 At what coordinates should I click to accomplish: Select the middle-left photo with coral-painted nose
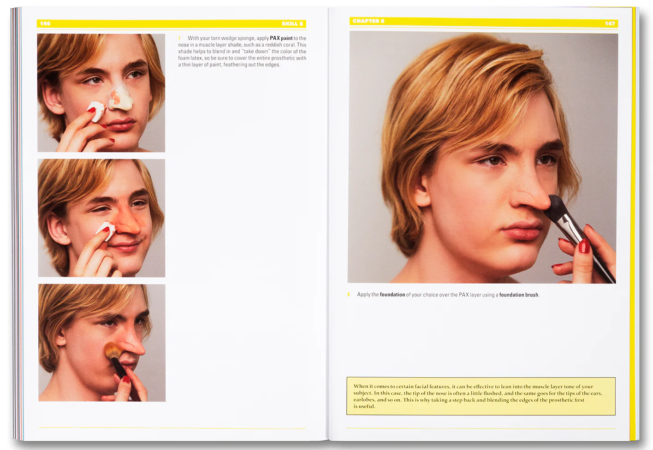tap(101, 217)
